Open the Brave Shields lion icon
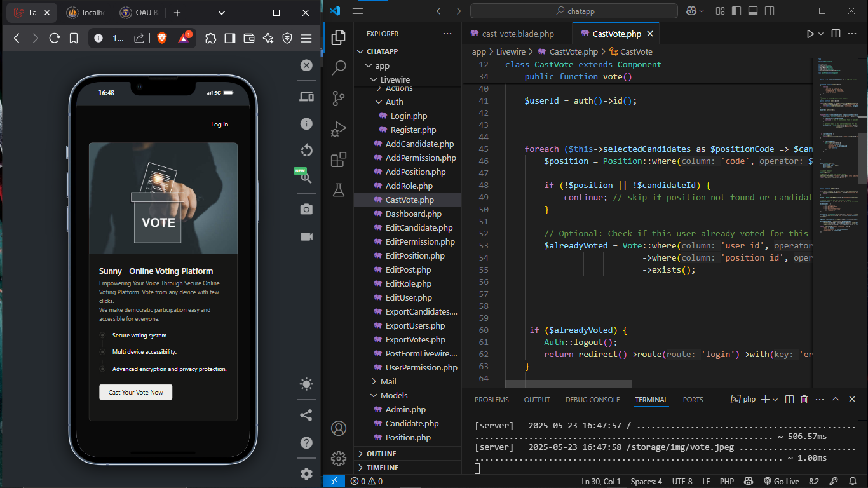The width and height of the screenshot is (868, 488). 161,38
